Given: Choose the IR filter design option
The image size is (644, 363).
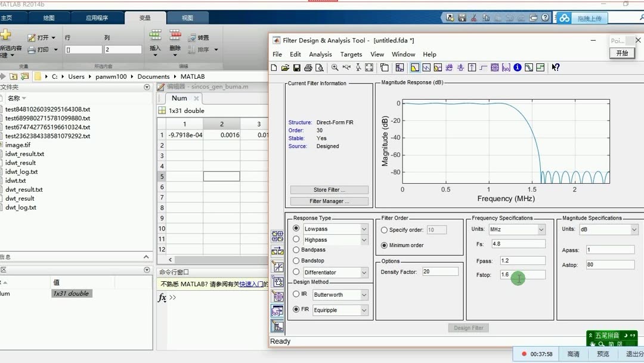Looking at the screenshot, I should pos(296,294).
